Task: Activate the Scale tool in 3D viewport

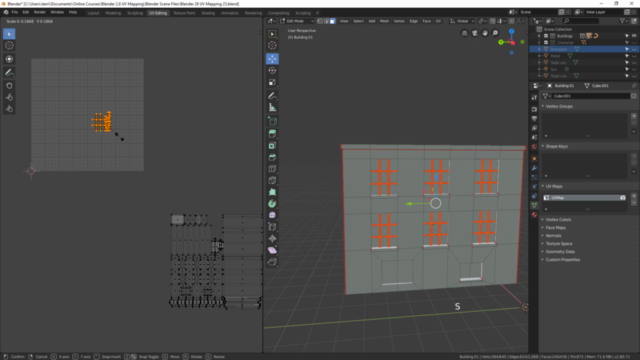Action: (x=272, y=82)
